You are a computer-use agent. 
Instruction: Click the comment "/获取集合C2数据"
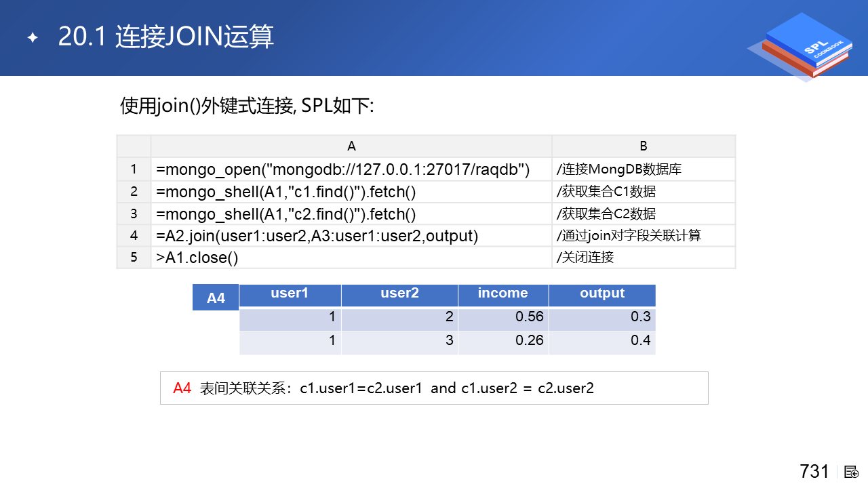click(606, 214)
